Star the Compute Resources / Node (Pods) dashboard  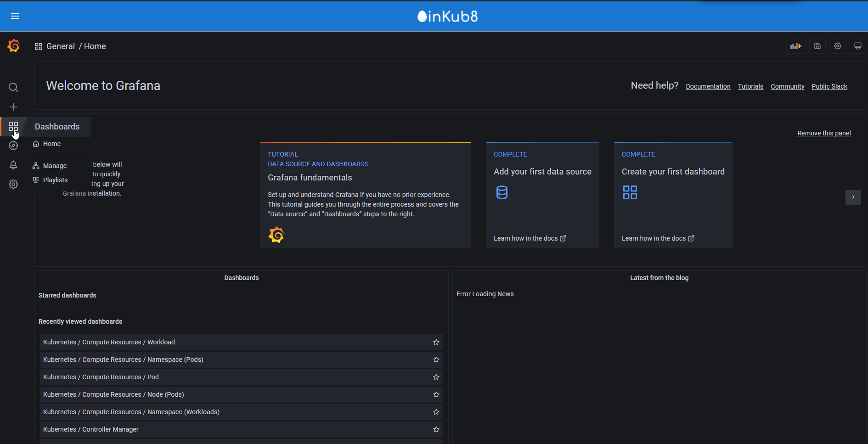tap(436, 394)
